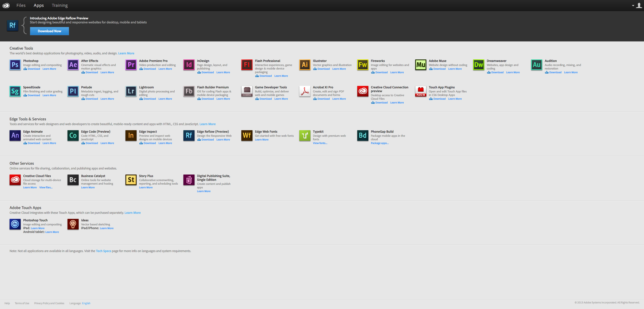
Task: Click the Story Plus St icon
Action: tap(131, 180)
